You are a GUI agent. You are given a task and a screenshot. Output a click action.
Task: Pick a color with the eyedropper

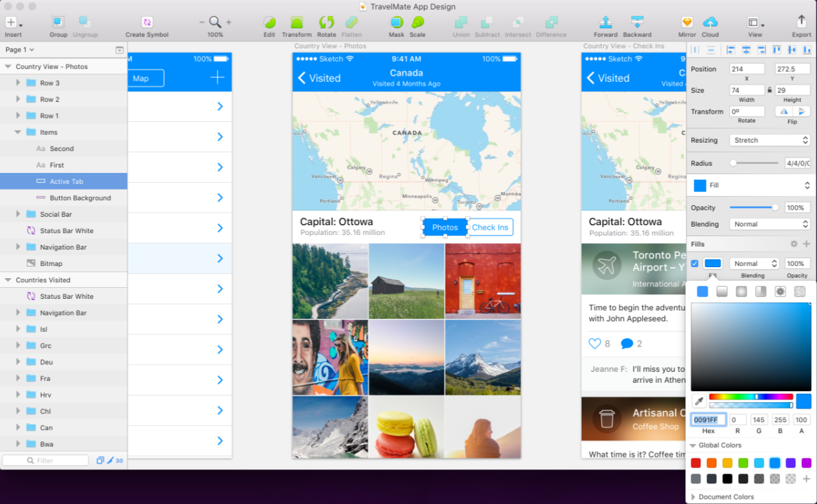point(698,401)
